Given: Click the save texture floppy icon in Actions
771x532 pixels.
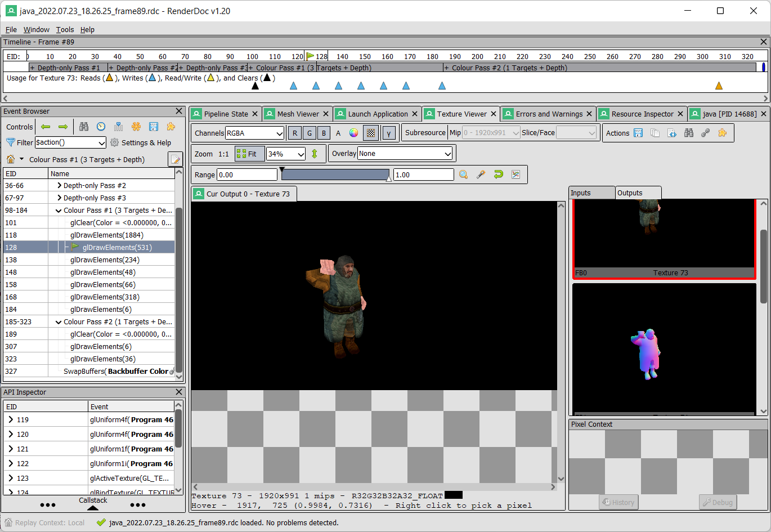Looking at the screenshot, I should click(x=638, y=133).
